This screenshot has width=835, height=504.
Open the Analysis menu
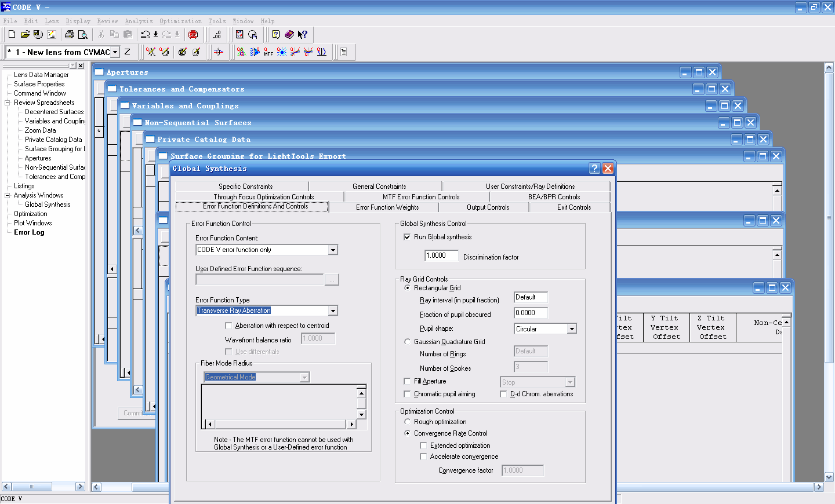tap(139, 21)
